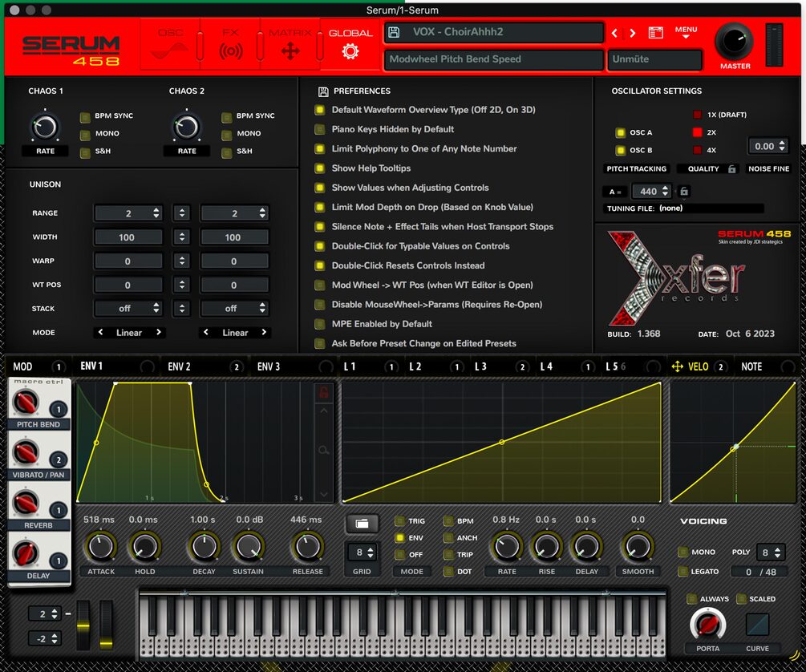Image resolution: width=806 pixels, height=672 pixels.
Task: Click the REVERB macro knob
Action: (x=26, y=503)
